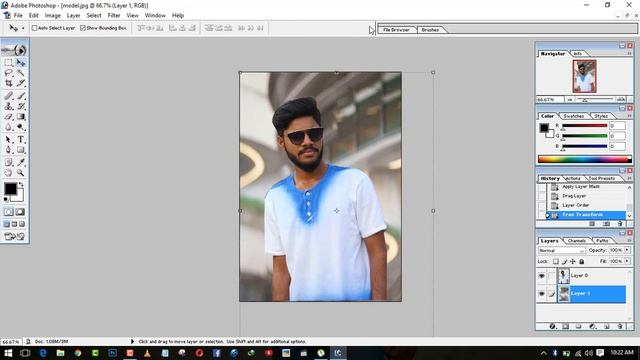Select the Zoom magnifier tool

click(20, 173)
